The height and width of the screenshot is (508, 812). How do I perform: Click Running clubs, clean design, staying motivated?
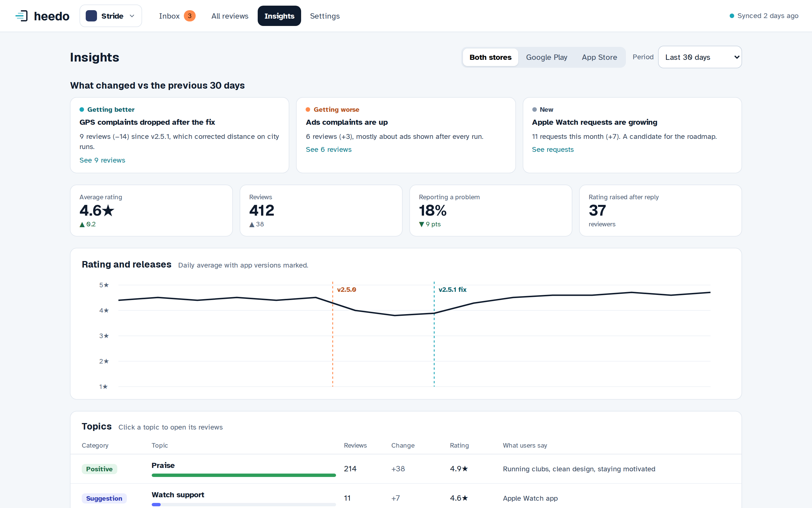click(579, 469)
